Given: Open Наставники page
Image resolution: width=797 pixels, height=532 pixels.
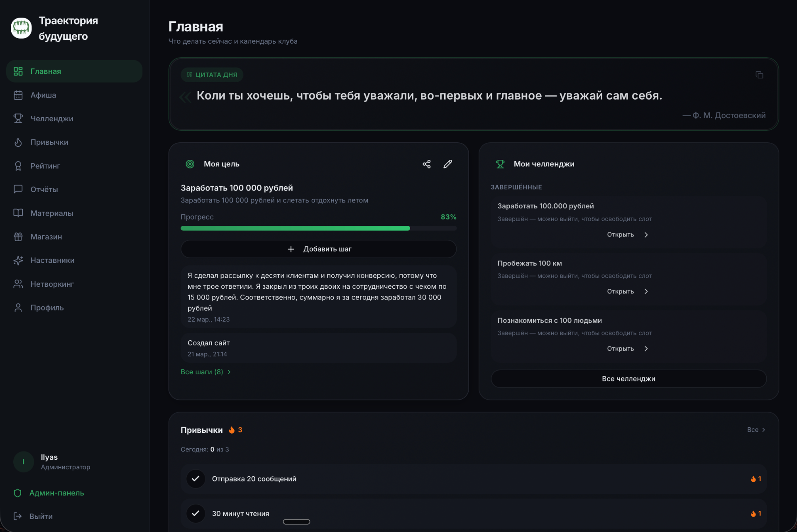Looking at the screenshot, I should [74, 261].
